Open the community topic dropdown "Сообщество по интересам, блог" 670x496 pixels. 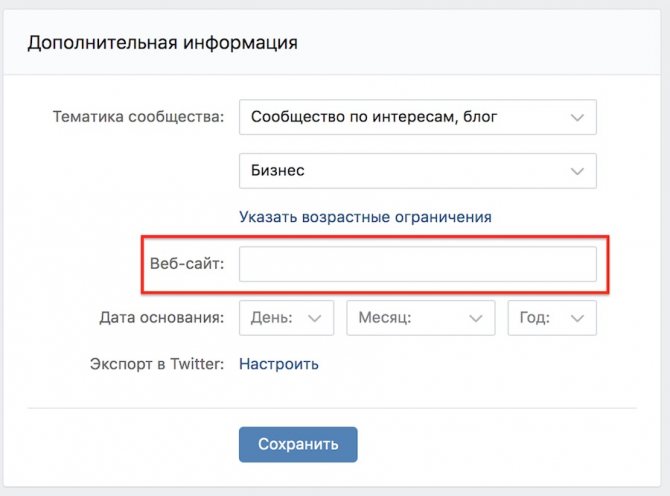click(417, 117)
